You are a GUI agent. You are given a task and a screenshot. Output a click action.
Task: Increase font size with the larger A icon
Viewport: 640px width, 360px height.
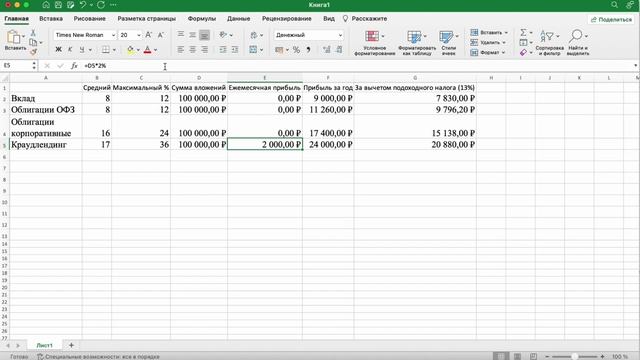pyautogui.click(x=149, y=35)
